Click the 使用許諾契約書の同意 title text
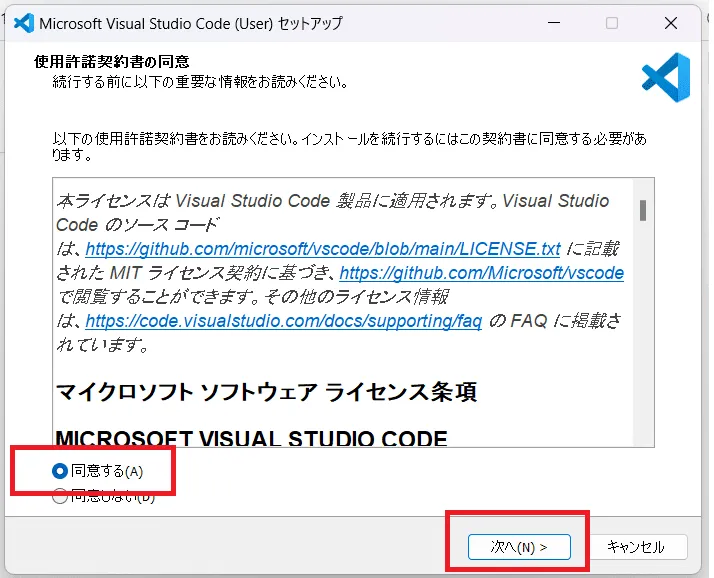714x578 pixels. [112, 61]
